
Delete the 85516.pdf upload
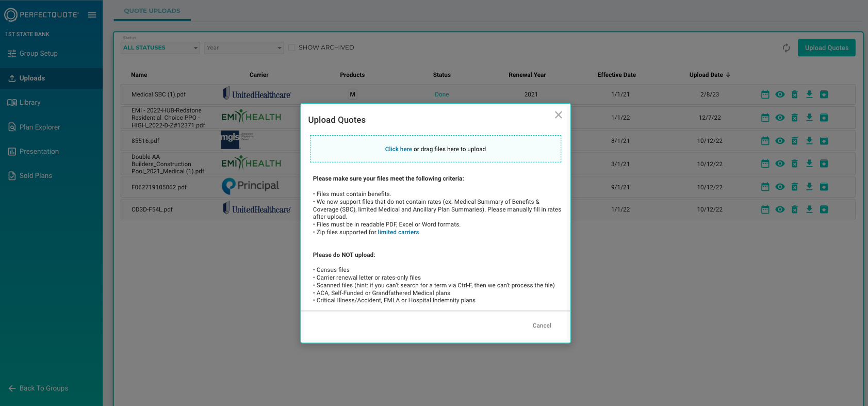(x=794, y=141)
